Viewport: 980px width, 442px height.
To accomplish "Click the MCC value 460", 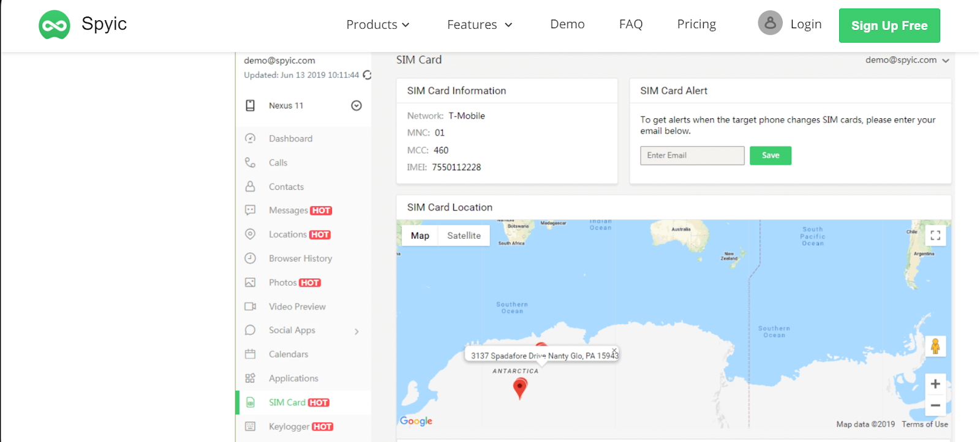I will pos(441,150).
